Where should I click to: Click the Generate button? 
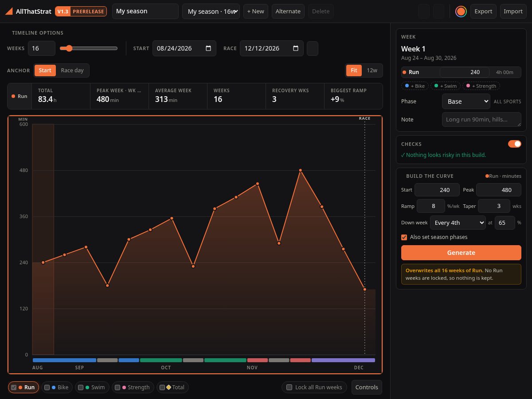click(461, 253)
